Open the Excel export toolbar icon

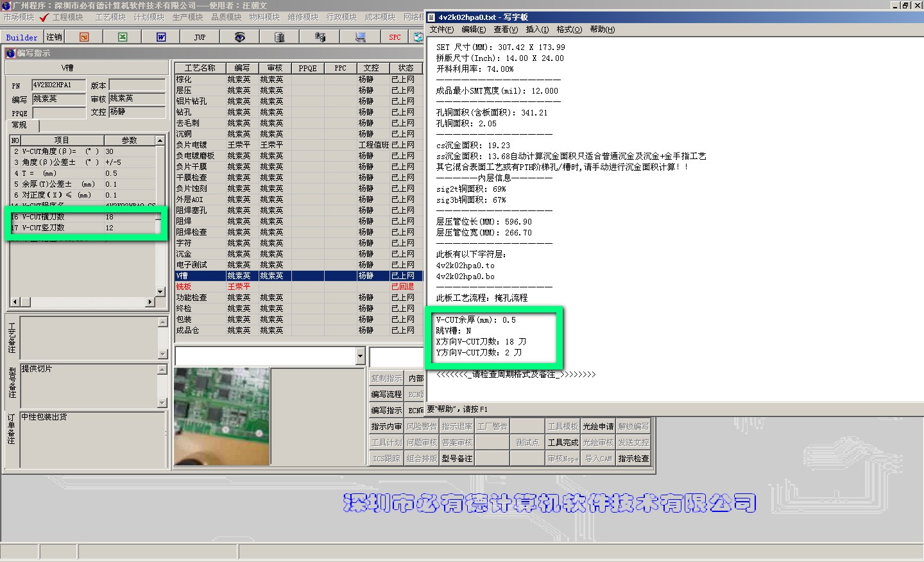pyautogui.click(x=123, y=37)
